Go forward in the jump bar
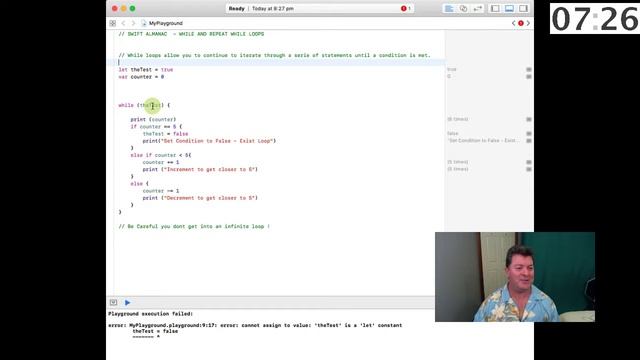 coord(133,23)
